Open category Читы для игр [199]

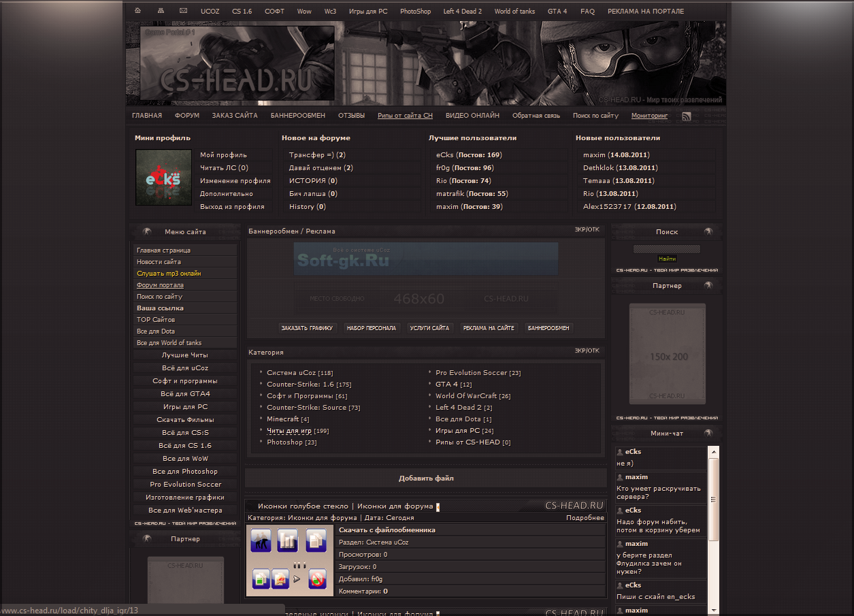coord(297,431)
